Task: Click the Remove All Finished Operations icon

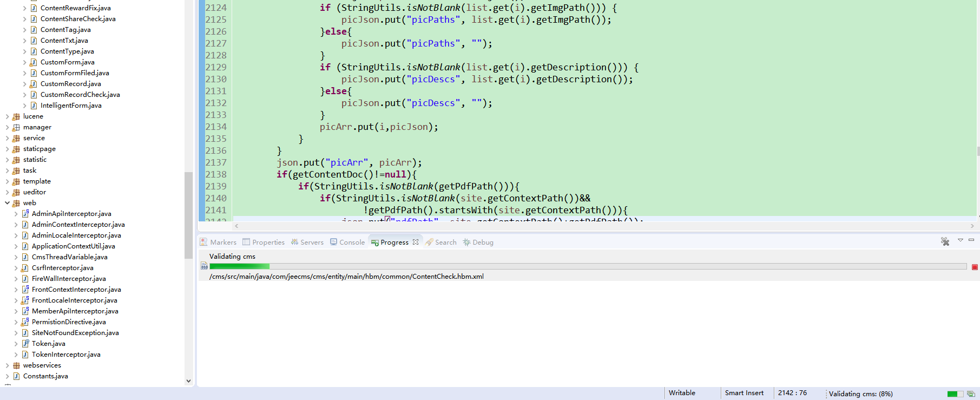Action: [945, 241]
